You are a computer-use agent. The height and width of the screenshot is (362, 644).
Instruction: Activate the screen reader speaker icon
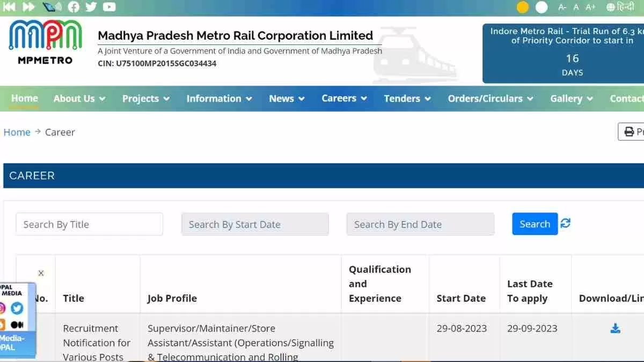(52, 7)
